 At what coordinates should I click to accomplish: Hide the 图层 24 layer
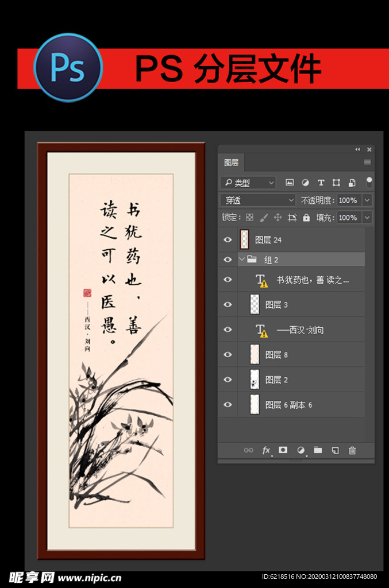pyautogui.click(x=228, y=239)
